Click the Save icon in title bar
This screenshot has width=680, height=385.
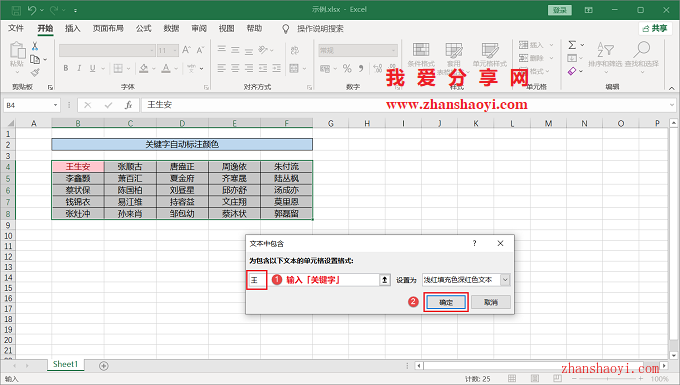pyautogui.click(x=16, y=10)
